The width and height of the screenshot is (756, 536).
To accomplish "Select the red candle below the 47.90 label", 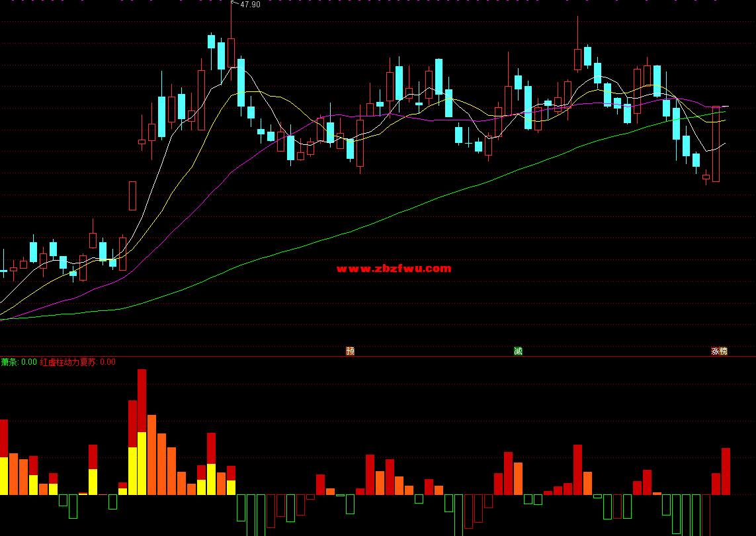I will click(x=231, y=53).
